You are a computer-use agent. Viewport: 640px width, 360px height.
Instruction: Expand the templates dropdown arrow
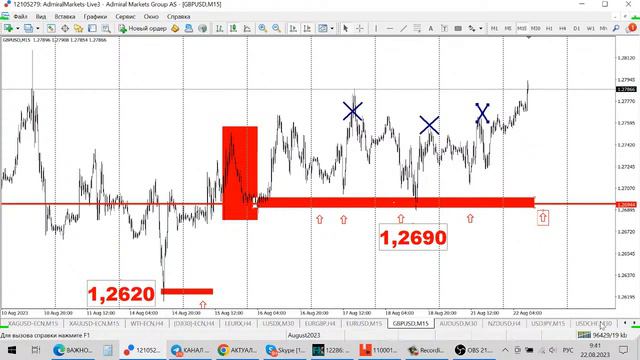click(x=332, y=28)
